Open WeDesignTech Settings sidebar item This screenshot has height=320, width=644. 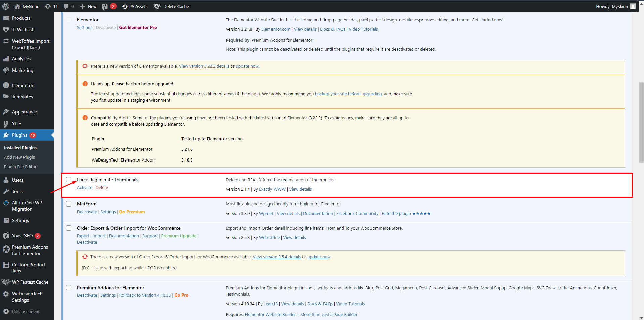27,297
